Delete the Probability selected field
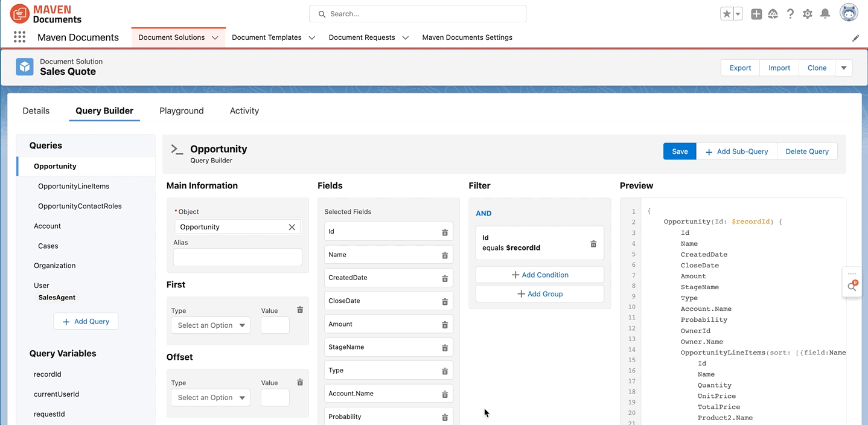Viewport: 868px width, 425px height. click(x=445, y=417)
